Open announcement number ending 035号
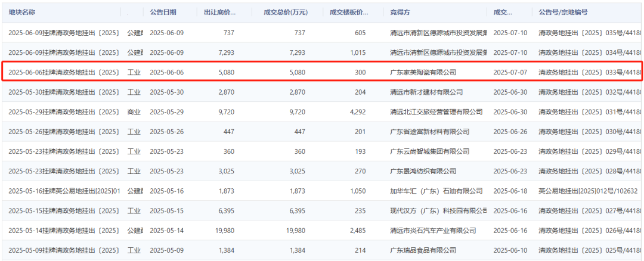 (590, 32)
